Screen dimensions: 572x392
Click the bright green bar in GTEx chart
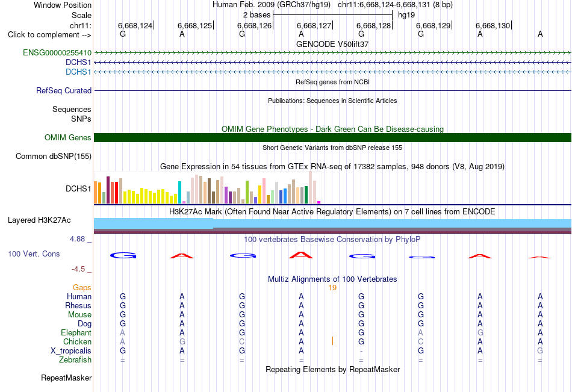[247, 192]
